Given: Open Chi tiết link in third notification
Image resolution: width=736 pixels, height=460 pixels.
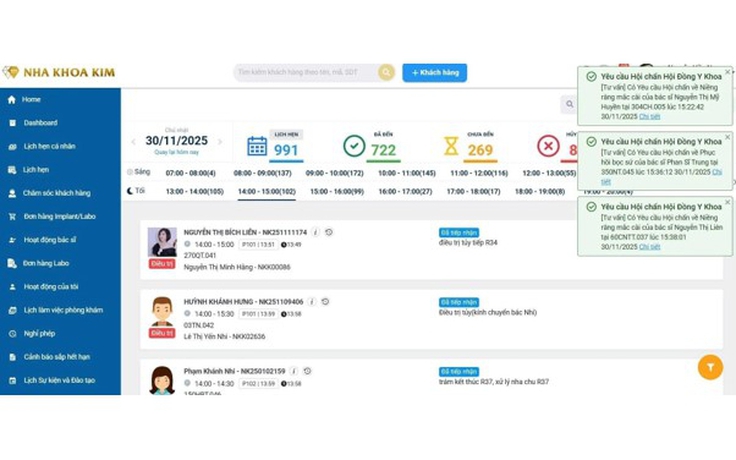Looking at the screenshot, I should pos(650,247).
